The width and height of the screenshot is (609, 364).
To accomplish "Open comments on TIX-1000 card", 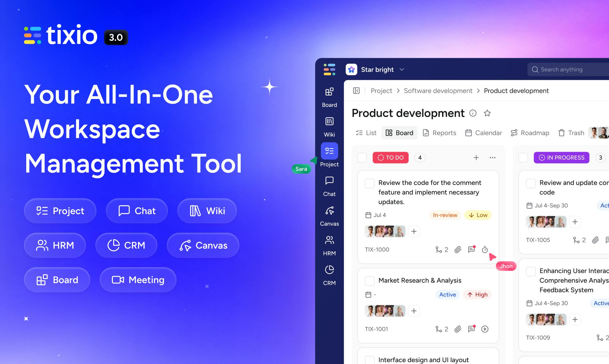I will [x=472, y=249].
